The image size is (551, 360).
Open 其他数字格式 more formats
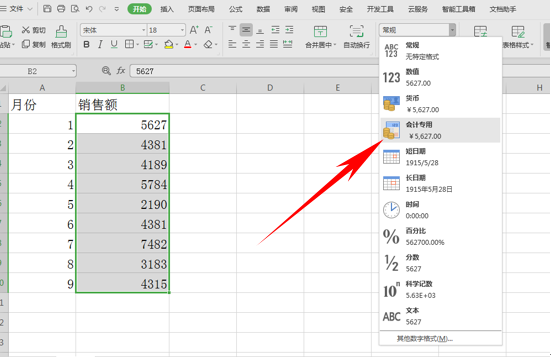441,339
